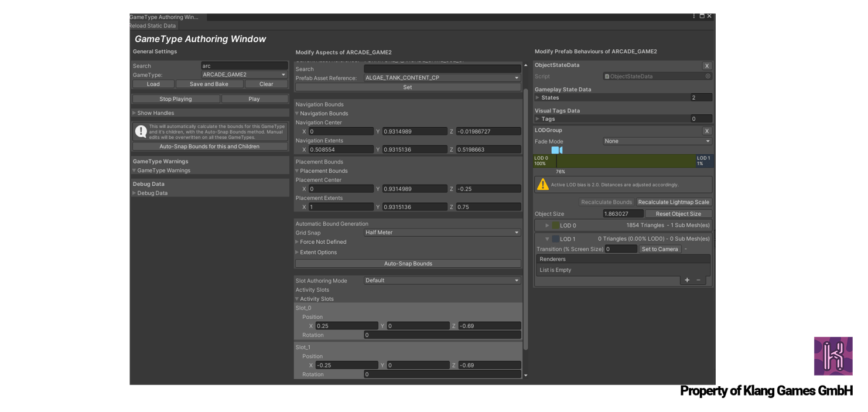Viewport: 868px width, 412px height.
Task: Open the window's three-dot options menu
Action: coord(694,16)
